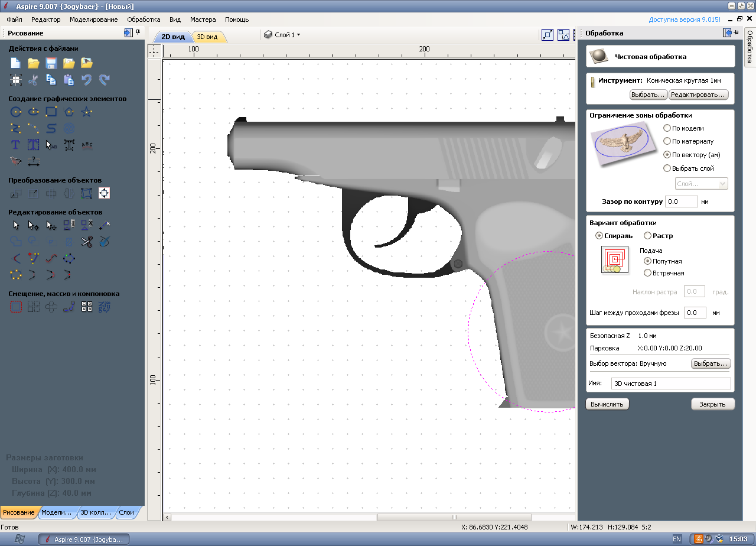Click the 'Шаг между проходами фрезы' field
This screenshot has height=546, width=756.
coord(695,313)
